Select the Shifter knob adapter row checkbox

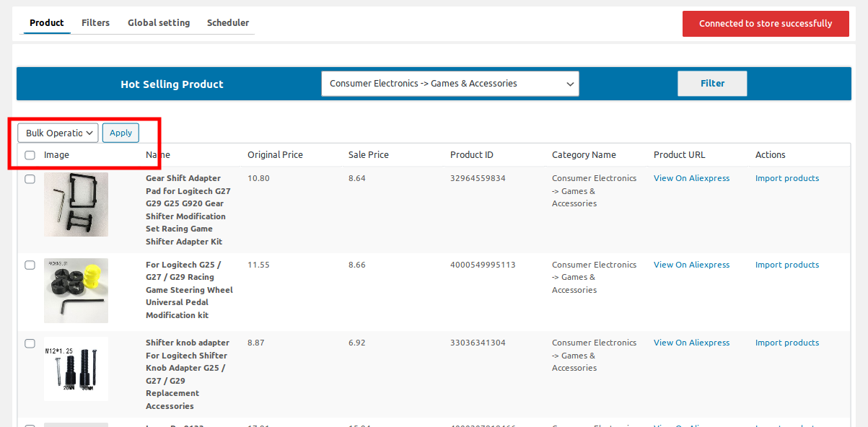[x=30, y=343]
